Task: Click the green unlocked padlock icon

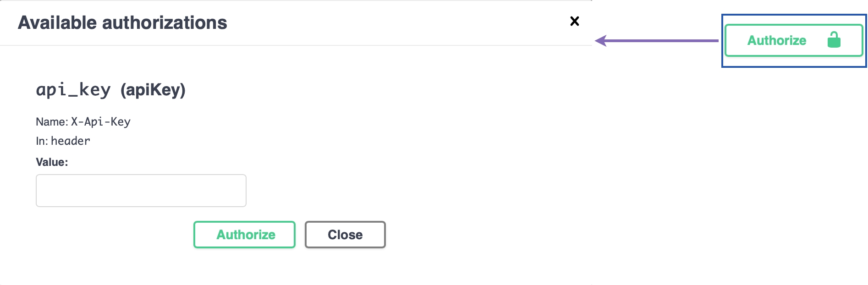Action: coord(834,40)
